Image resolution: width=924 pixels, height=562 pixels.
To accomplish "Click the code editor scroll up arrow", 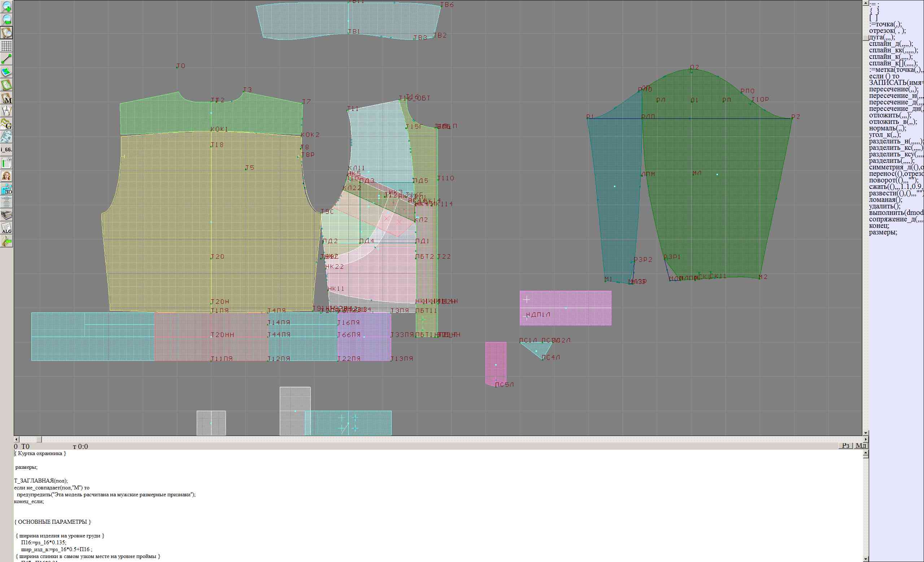I will [866, 453].
